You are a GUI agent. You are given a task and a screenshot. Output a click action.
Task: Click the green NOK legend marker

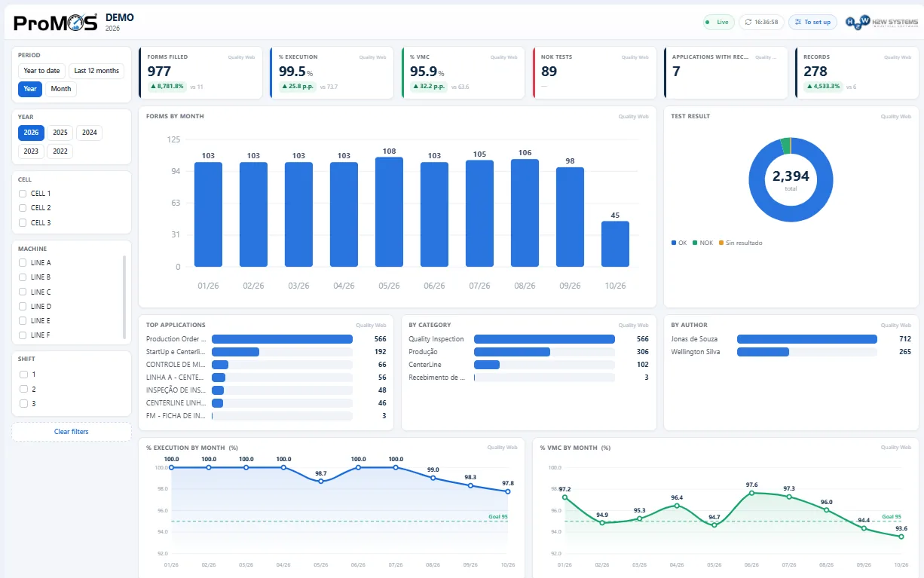[x=696, y=243]
